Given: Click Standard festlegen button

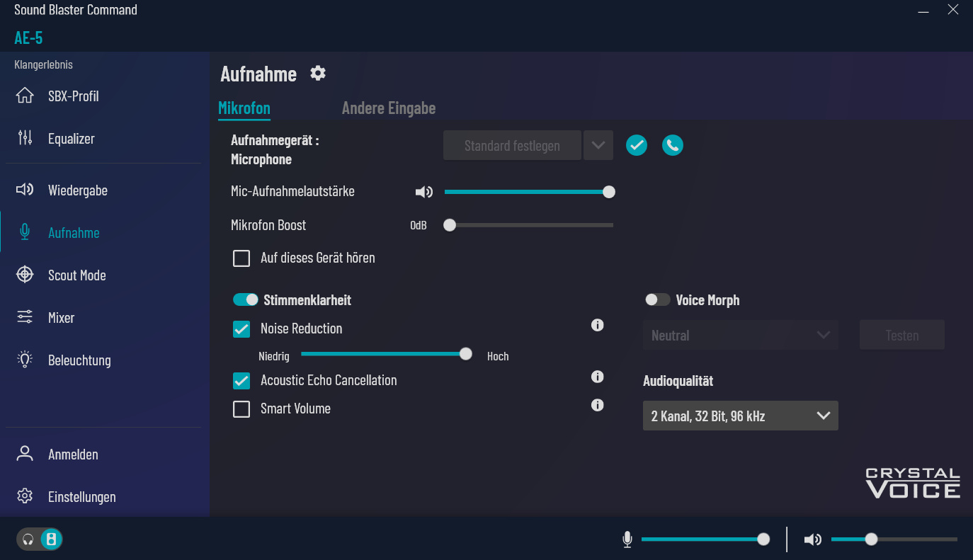Looking at the screenshot, I should tap(512, 145).
